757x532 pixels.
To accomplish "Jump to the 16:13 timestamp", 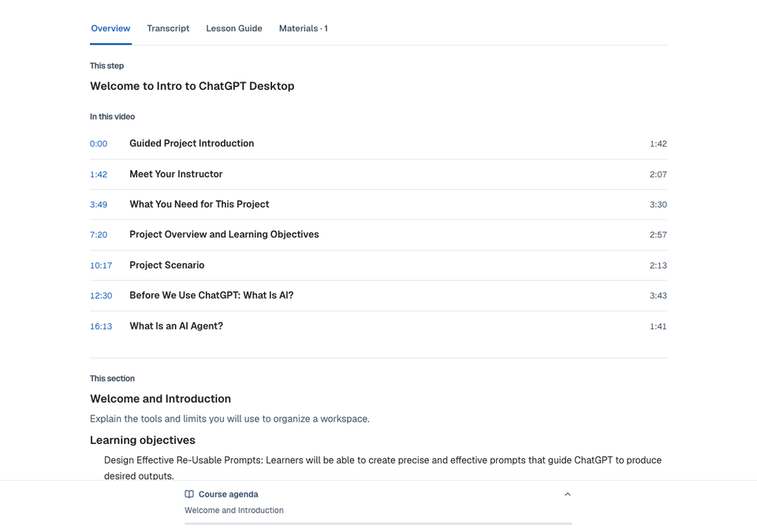I will pyautogui.click(x=101, y=326).
